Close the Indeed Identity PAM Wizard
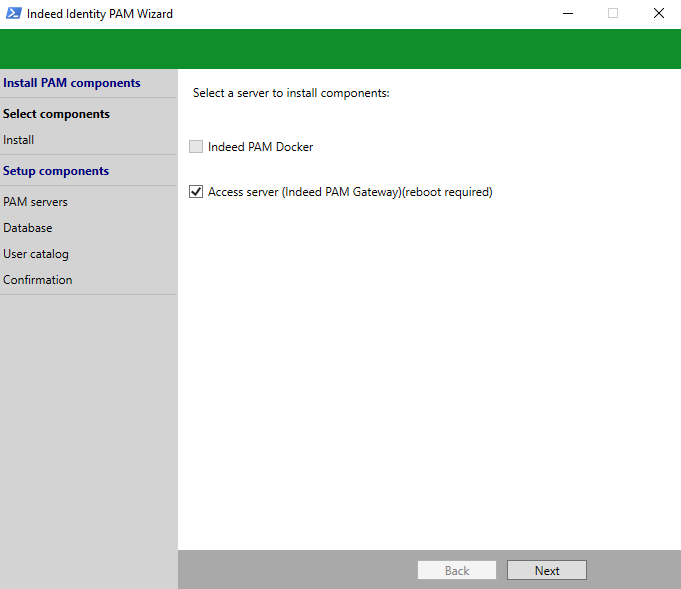Screen dimensions: 681x589 [658, 13]
